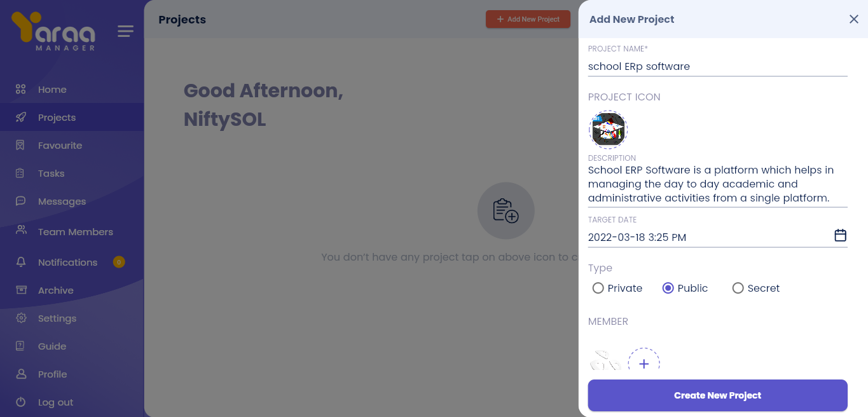Close the Add New Project panel
Viewport: 868px width, 417px height.
(x=853, y=19)
